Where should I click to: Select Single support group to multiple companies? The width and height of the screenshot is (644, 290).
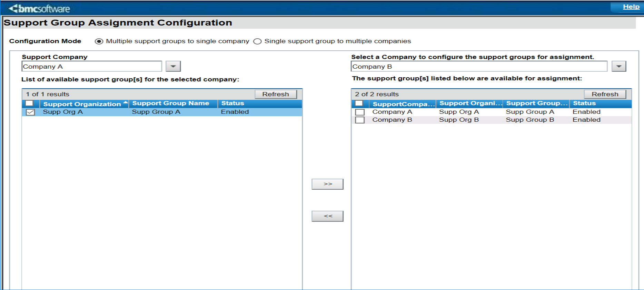257,41
